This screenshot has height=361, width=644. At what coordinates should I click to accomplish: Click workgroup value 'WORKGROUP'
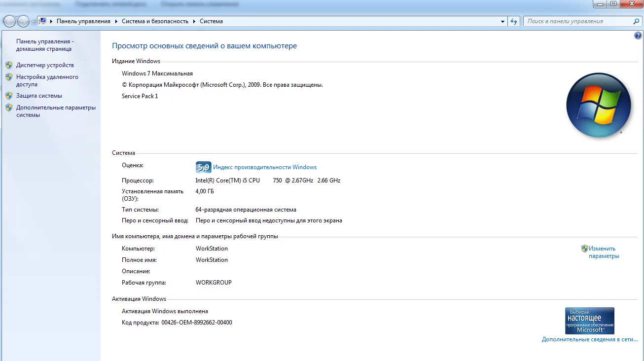click(214, 283)
